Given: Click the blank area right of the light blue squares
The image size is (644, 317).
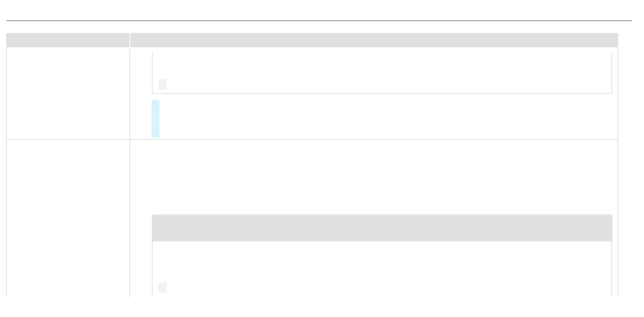Looking at the screenshot, I should click(x=386, y=119).
